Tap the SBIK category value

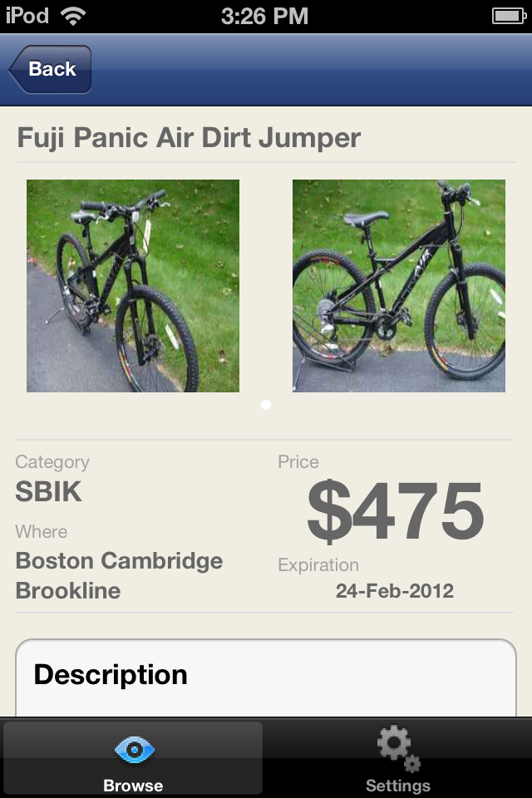49,492
